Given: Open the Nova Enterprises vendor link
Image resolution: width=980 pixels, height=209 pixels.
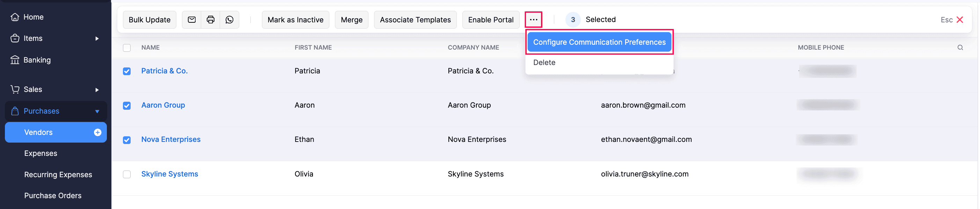Looking at the screenshot, I should (x=171, y=139).
